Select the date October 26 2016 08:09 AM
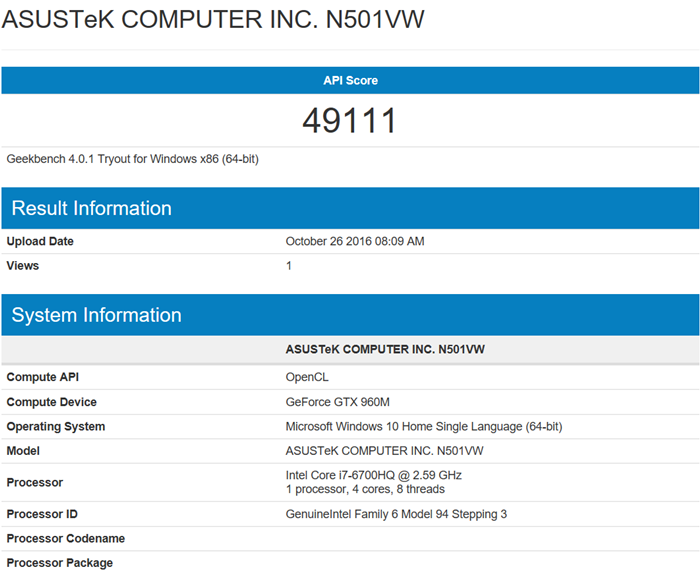 [x=355, y=241]
